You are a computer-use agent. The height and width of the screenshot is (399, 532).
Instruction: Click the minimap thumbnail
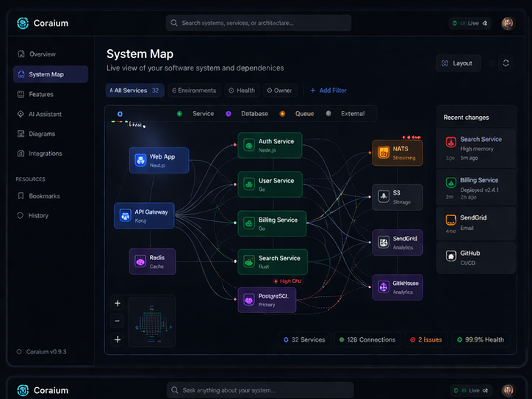151,321
